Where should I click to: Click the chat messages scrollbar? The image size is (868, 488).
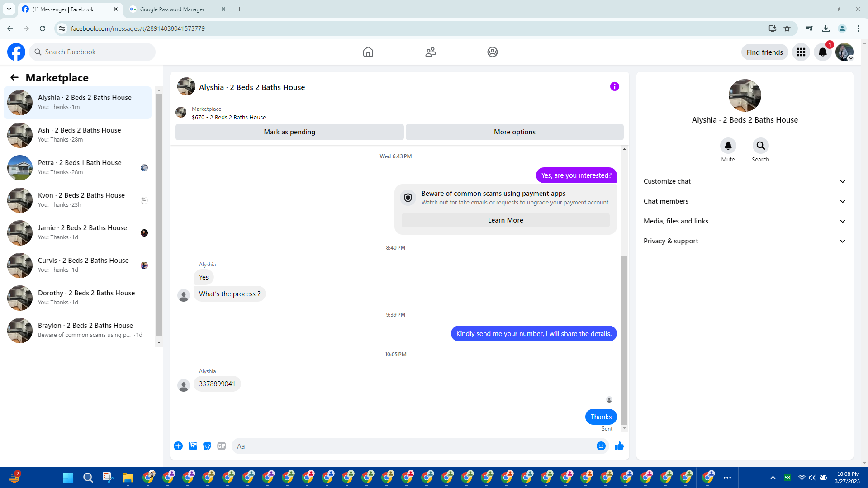click(x=624, y=339)
